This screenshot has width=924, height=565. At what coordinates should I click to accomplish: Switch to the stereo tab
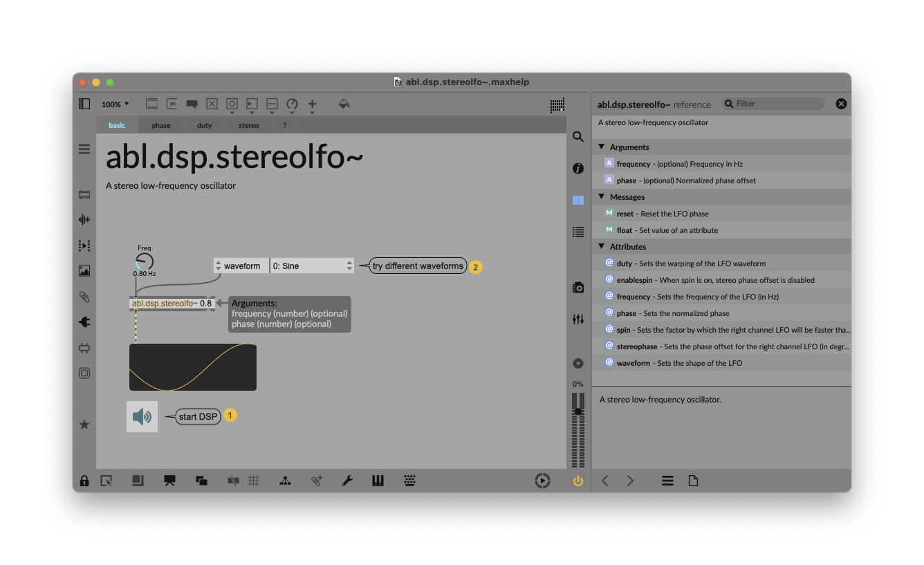(248, 125)
